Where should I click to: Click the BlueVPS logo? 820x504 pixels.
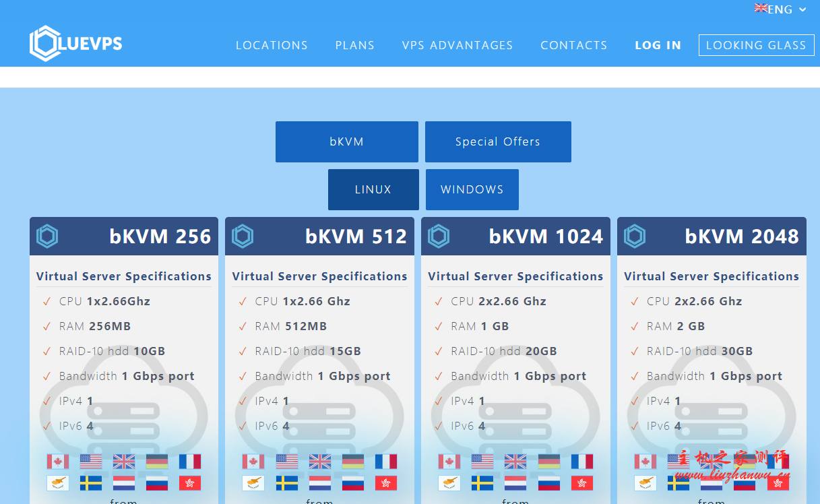coord(76,44)
